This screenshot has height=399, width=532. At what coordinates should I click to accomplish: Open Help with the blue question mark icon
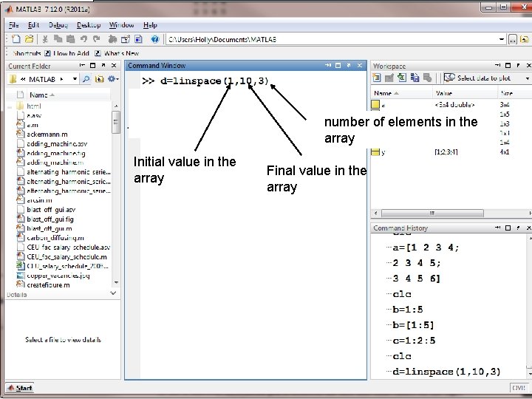click(155, 39)
